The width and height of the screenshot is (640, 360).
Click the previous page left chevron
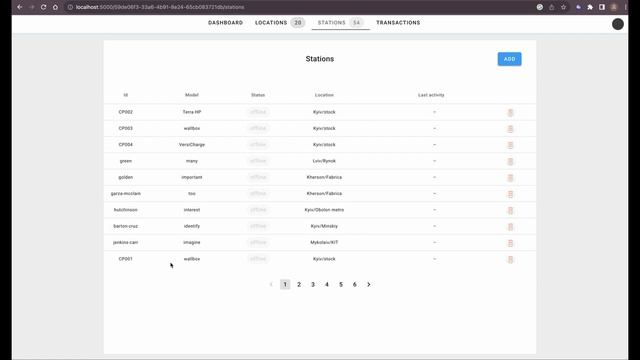pos(271,284)
